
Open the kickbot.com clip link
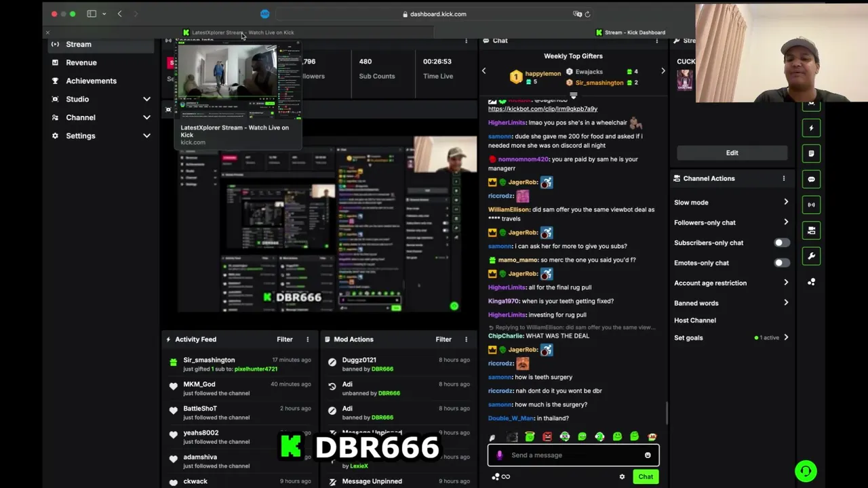tap(542, 109)
